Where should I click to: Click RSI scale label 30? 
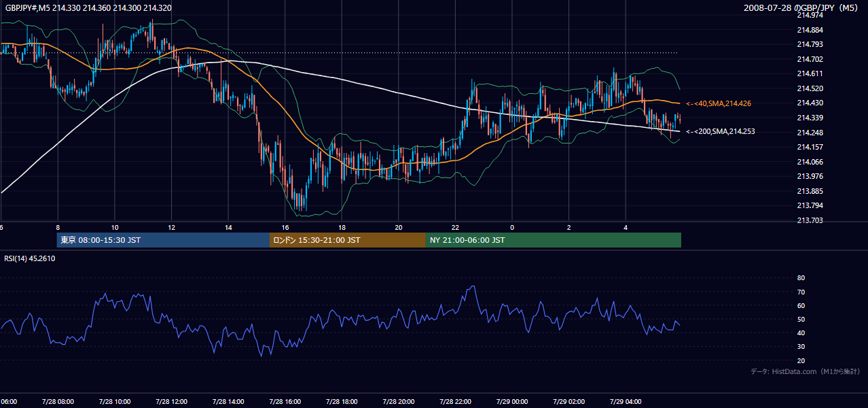pyautogui.click(x=801, y=347)
